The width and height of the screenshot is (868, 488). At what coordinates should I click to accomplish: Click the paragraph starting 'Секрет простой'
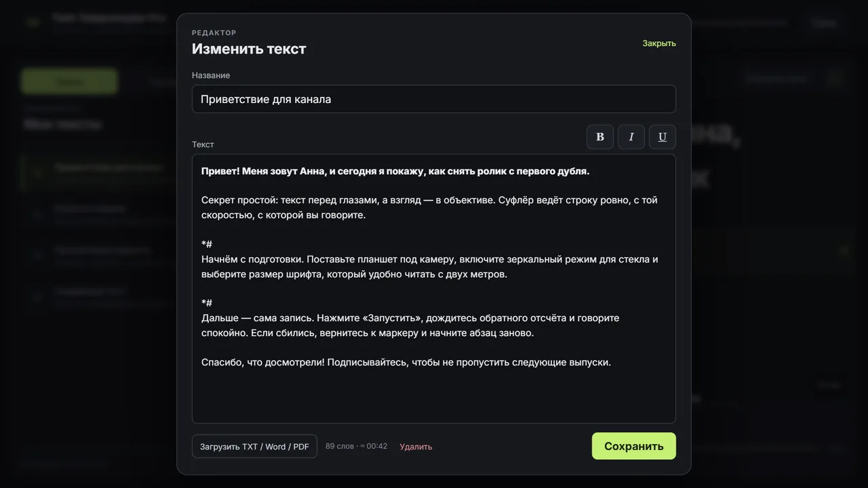[x=429, y=207]
